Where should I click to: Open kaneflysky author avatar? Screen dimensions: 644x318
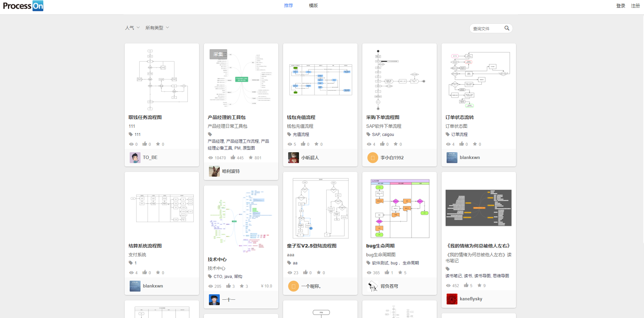click(x=452, y=299)
